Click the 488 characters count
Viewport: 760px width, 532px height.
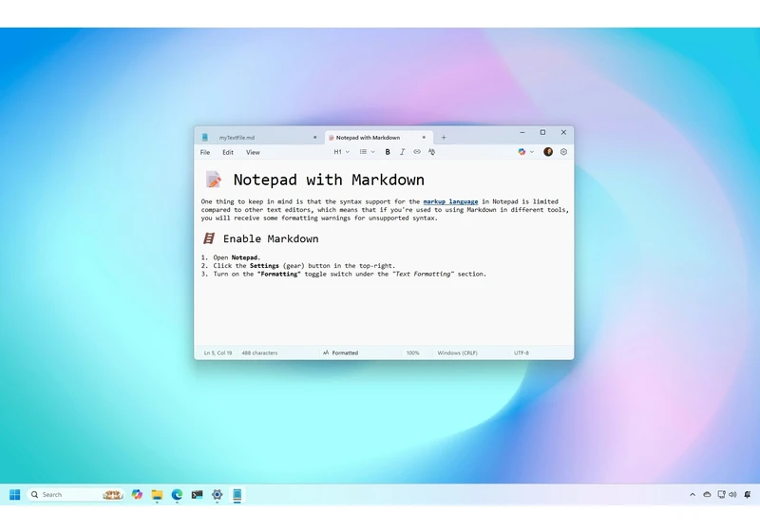pyautogui.click(x=259, y=352)
